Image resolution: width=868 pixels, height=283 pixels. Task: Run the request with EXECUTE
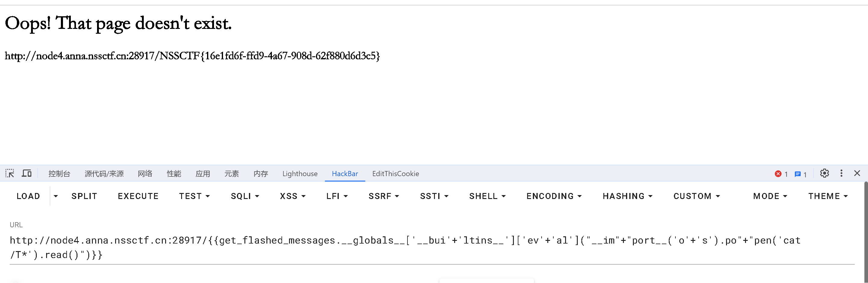138,196
